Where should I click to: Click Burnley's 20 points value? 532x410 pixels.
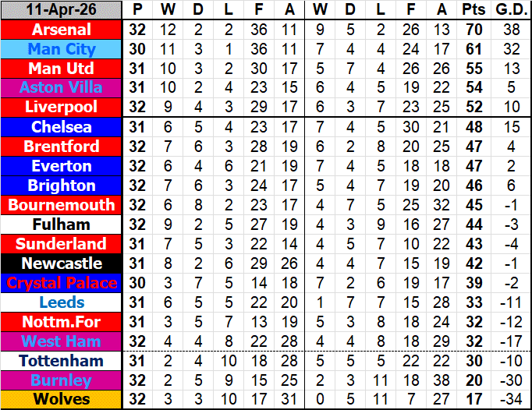coord(472,380)
